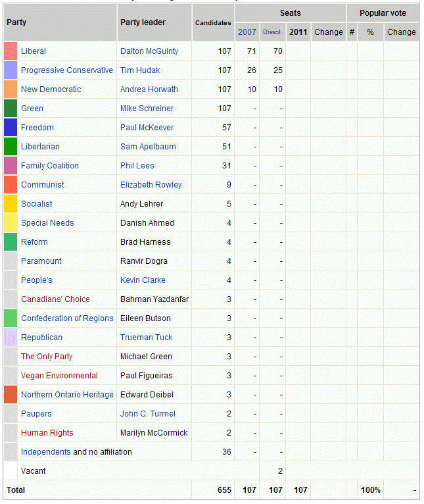Screen dimensions: 424x504
Task: Open the New Democratic party link
Action: [51, 89]
